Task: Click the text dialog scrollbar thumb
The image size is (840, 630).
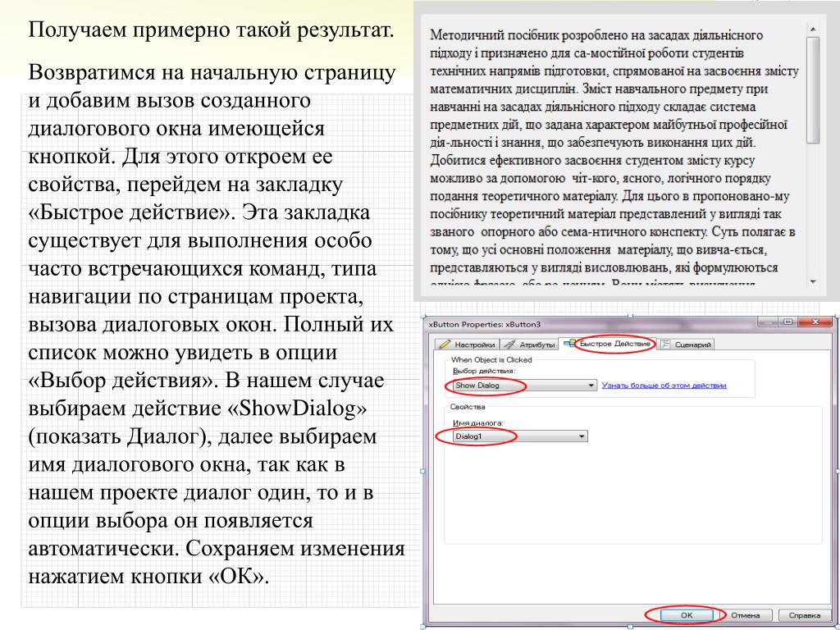Action: (x=813, y=90)
